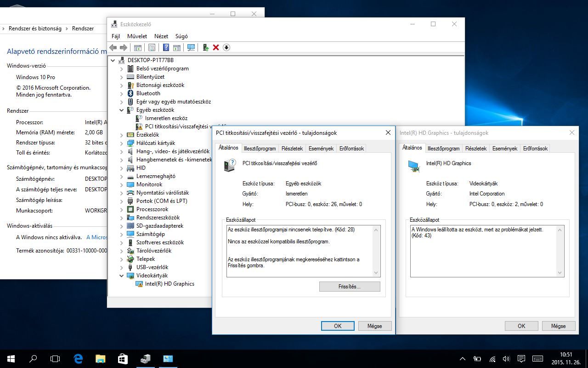Open the Start menu Windows logo
The height and width of the screenshot is (368, 588).
(11, 359)
